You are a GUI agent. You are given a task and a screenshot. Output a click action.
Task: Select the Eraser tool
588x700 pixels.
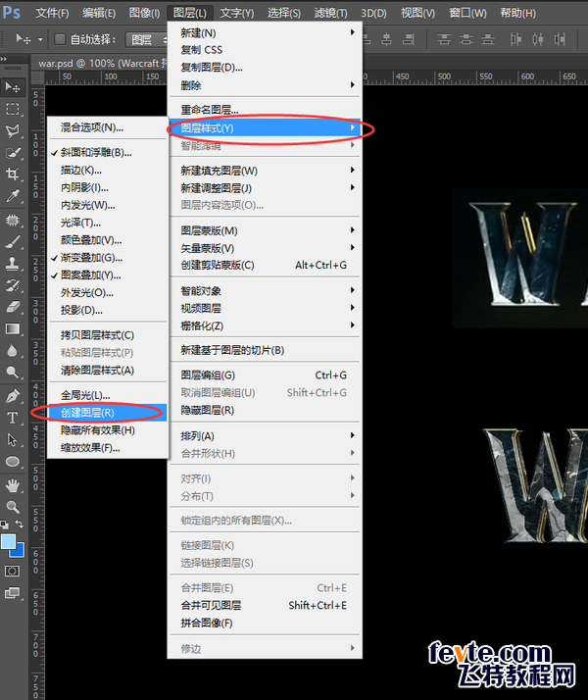(13, 307)
